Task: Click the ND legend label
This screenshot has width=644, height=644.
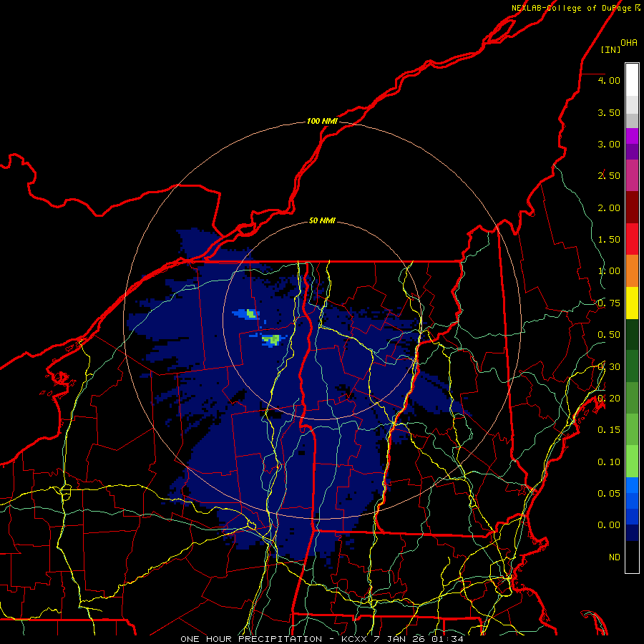Action: coord(615,557)
